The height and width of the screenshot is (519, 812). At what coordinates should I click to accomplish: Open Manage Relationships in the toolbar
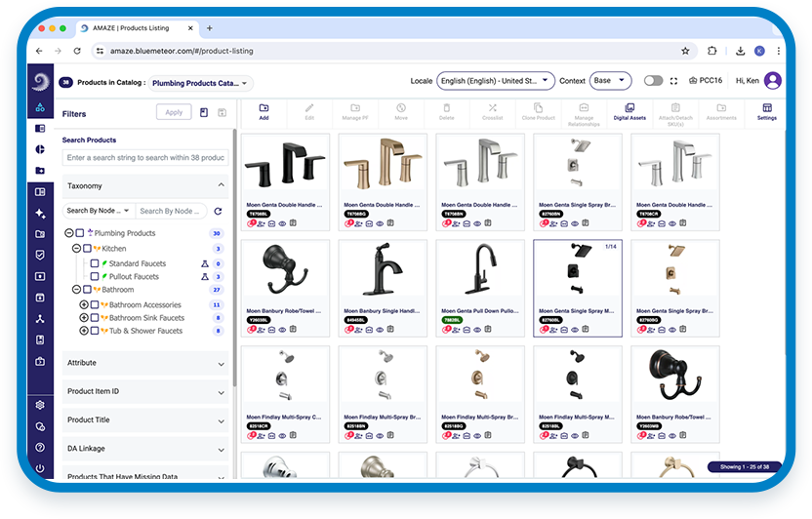click(584, 114)
